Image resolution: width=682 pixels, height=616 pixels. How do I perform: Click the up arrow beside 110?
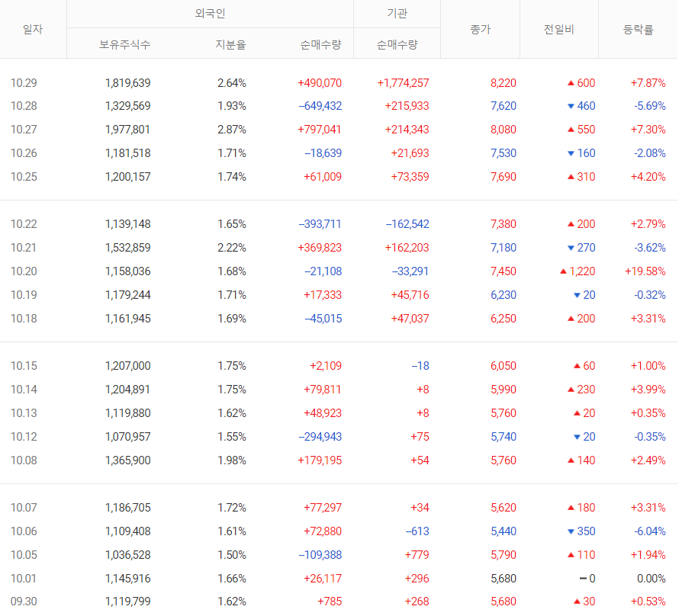coord(571,555)
